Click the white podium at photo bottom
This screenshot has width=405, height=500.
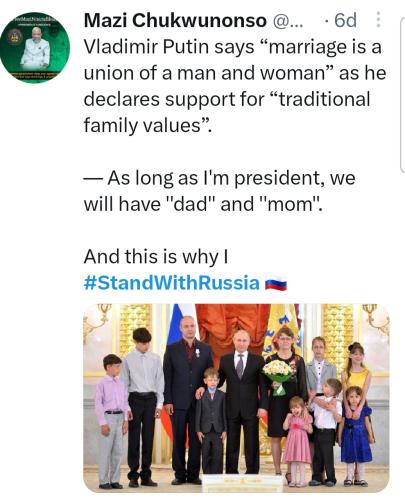(242, 483)
